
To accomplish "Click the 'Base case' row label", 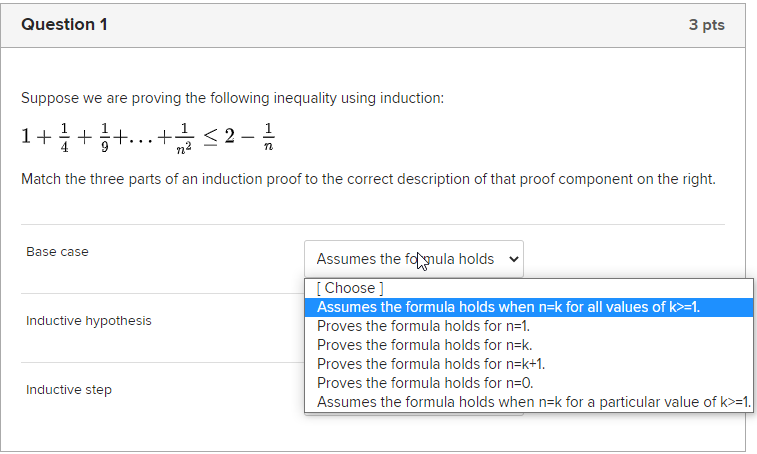I will (57, 252).
